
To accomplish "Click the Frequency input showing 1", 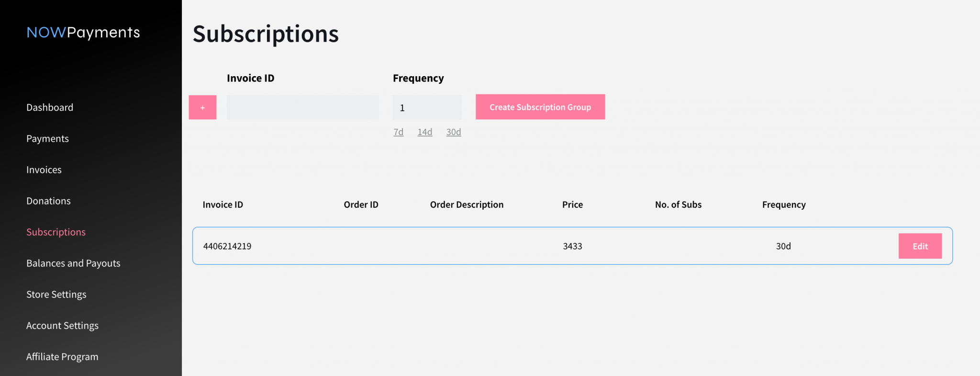I will (x=427, y=107).
